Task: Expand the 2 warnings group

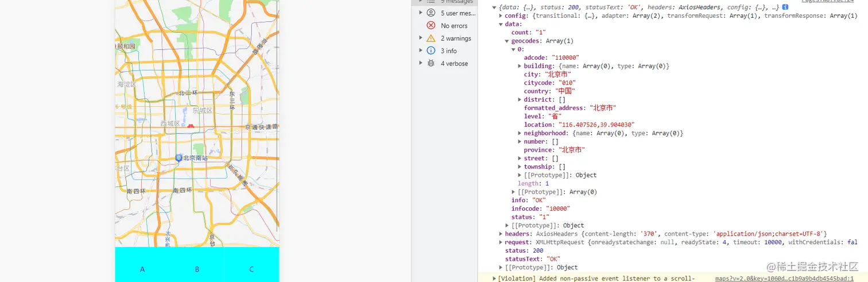Action: pos(420,38)
